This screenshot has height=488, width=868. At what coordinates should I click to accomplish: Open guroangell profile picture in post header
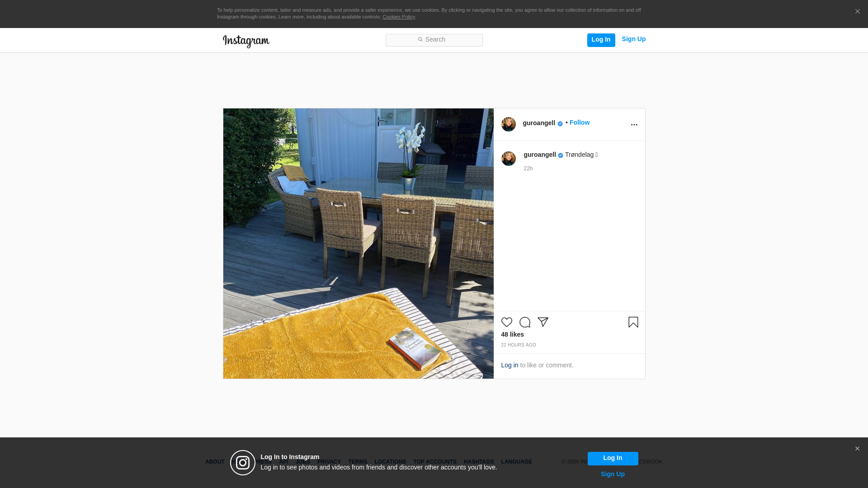(x=509, y=124)
